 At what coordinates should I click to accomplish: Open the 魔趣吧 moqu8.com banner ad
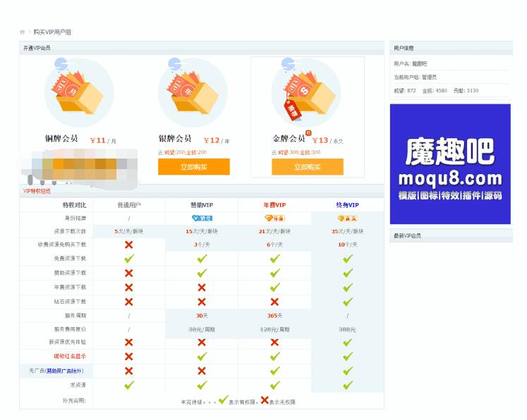(449, 164)
